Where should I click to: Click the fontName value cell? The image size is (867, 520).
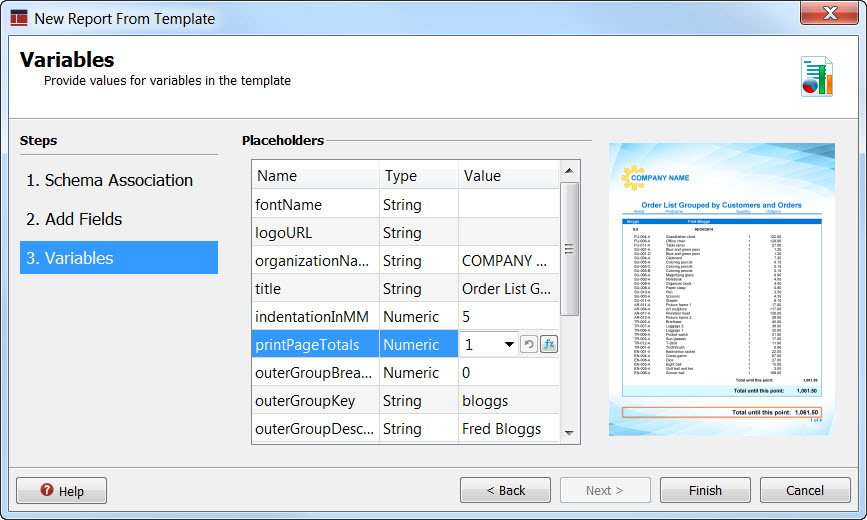pos(508,205)
